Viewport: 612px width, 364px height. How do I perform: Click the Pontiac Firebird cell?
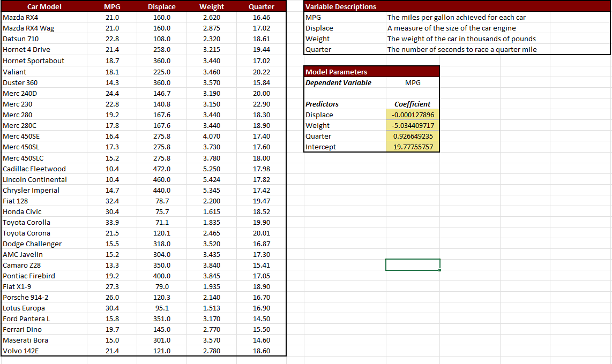click(44, 276)
